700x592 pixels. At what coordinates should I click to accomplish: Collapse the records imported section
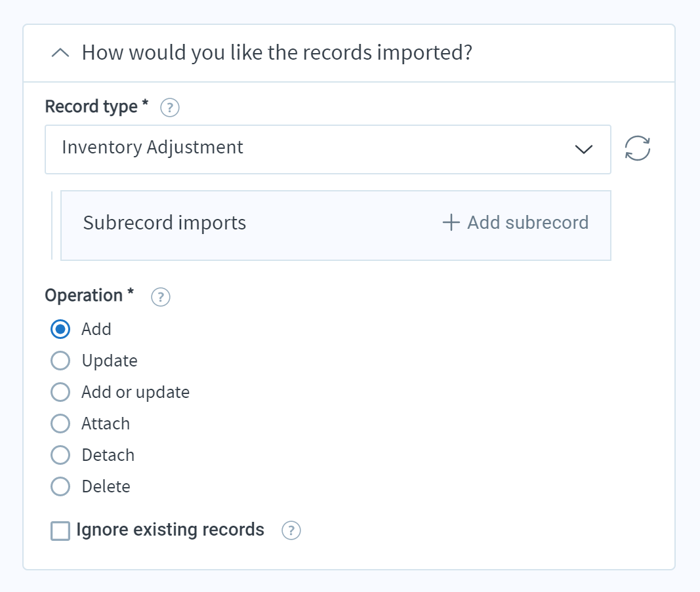(x=60, y=53)
